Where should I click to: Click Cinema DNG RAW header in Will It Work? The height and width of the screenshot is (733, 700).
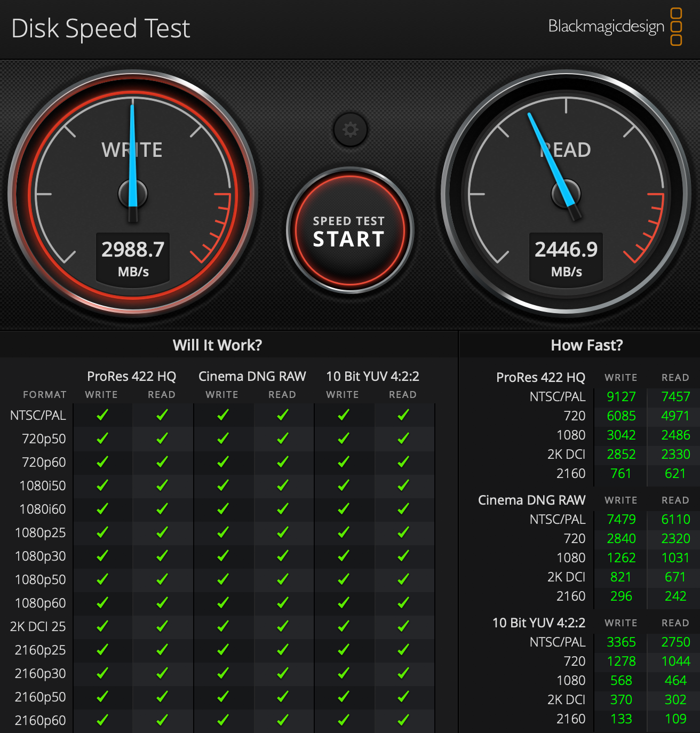252,377
